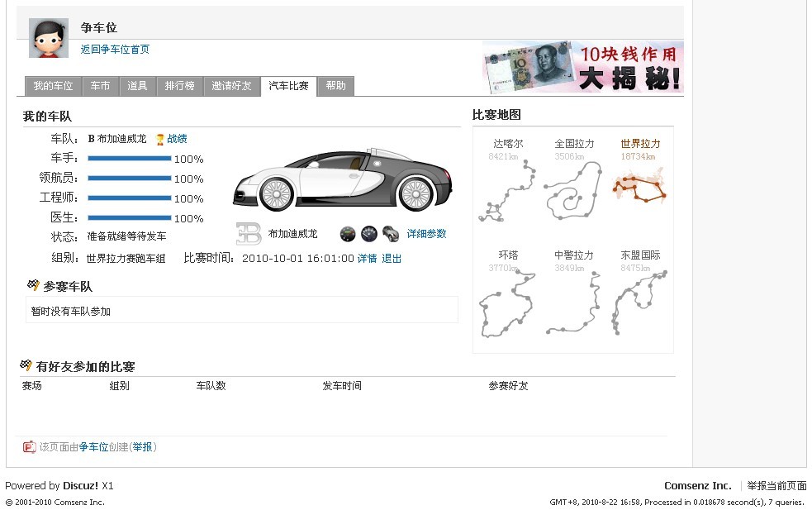The image size is (812, 510).
Task: Click the 工程师 100% progress bar
Action: pos(130,198)
